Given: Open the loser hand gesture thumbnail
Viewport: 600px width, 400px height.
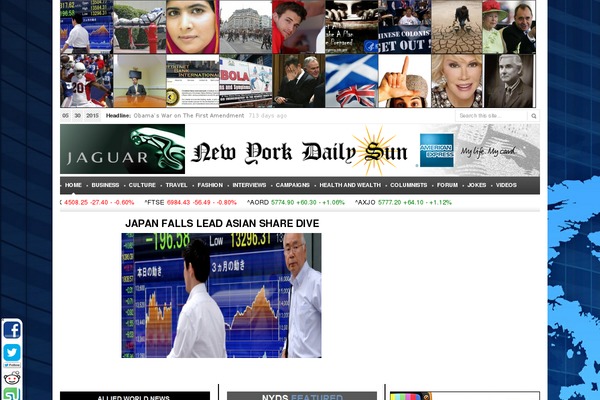Looking at the screenshot, I should point(404,81).
